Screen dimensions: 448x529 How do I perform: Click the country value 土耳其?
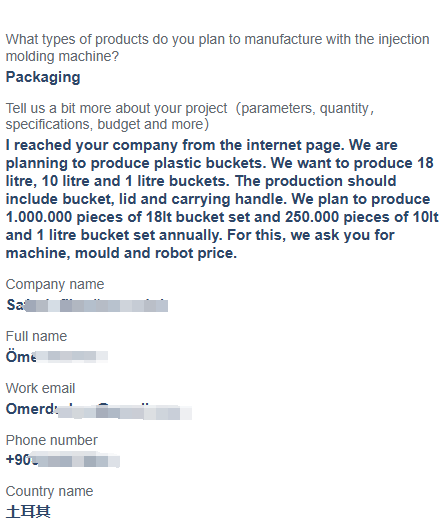click(28, 512)
